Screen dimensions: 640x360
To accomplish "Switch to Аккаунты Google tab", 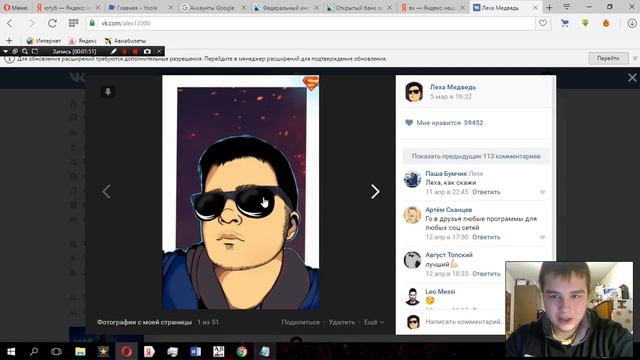I will [213, 7].
